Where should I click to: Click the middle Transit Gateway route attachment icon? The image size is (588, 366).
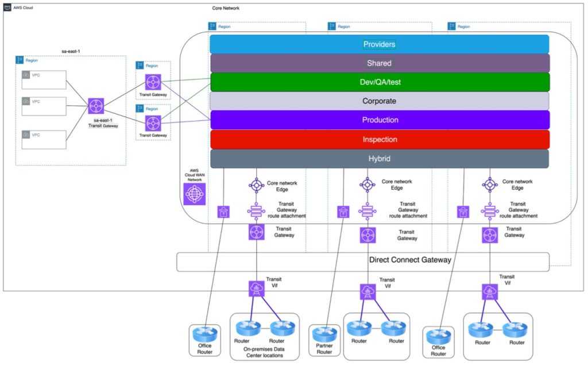(x=367, y=211)
